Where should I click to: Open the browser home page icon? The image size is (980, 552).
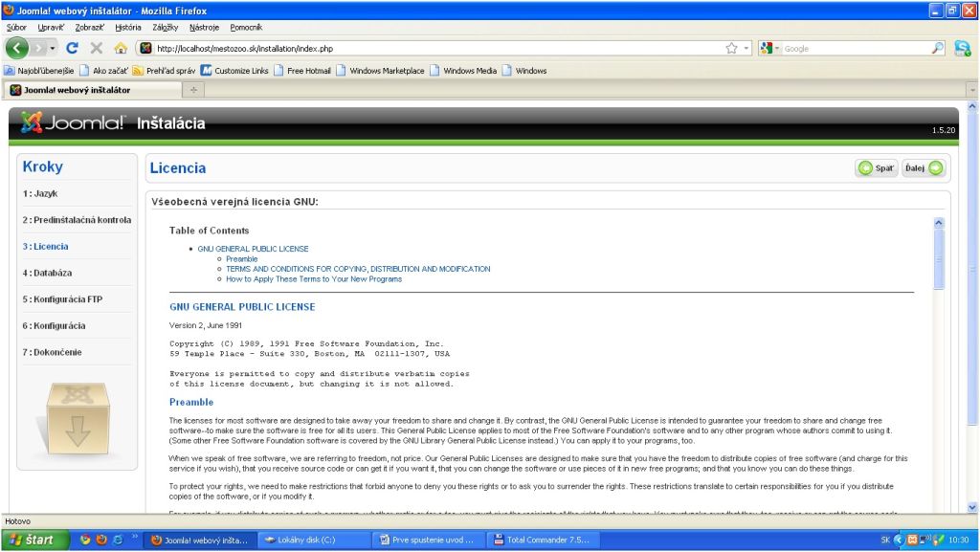click(x=121, y=48)
